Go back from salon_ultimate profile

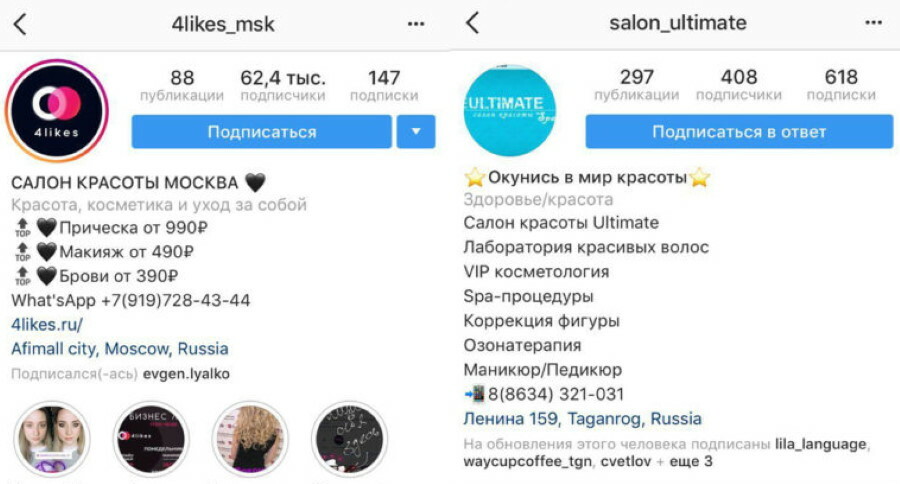pos(472,24)
